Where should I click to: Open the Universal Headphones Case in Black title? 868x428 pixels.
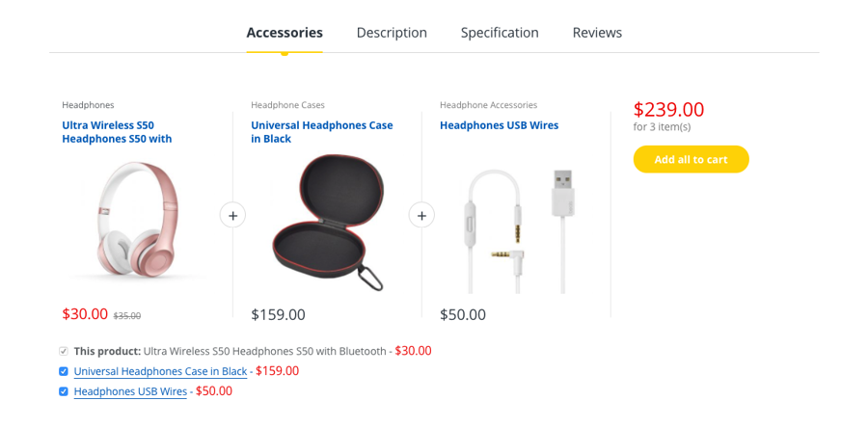click(322, 132)
